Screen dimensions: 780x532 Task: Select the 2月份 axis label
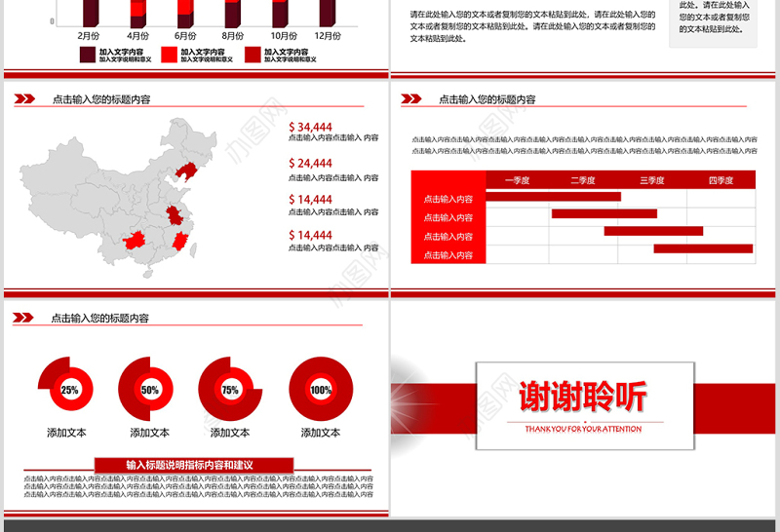[89, 36]
